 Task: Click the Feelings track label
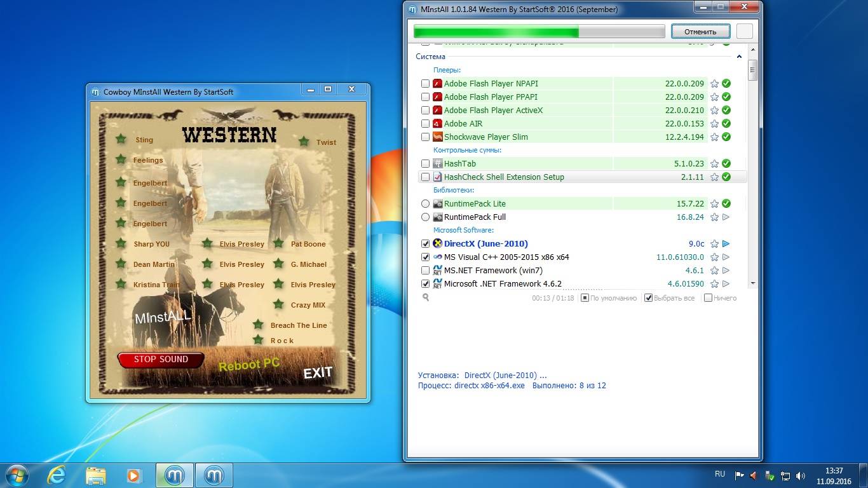[x=148, y=160]
